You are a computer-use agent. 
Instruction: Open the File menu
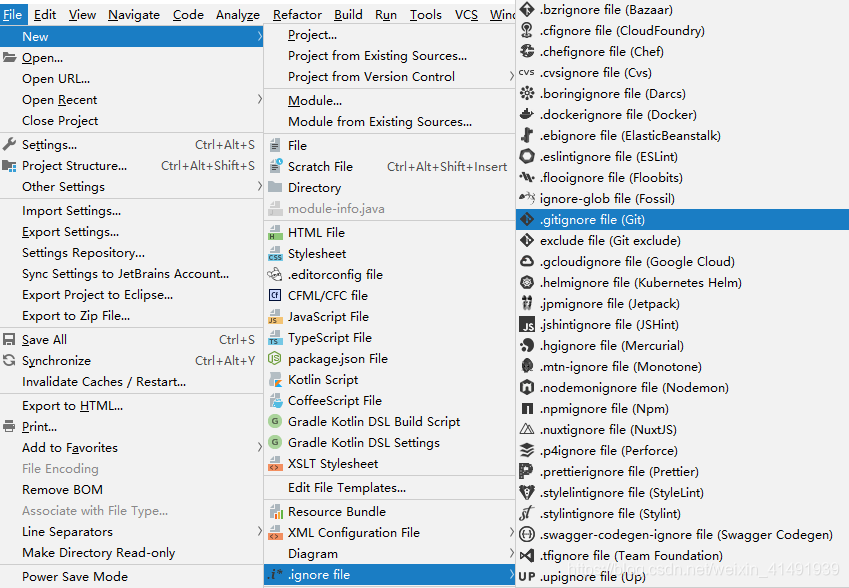coord(13,15)
